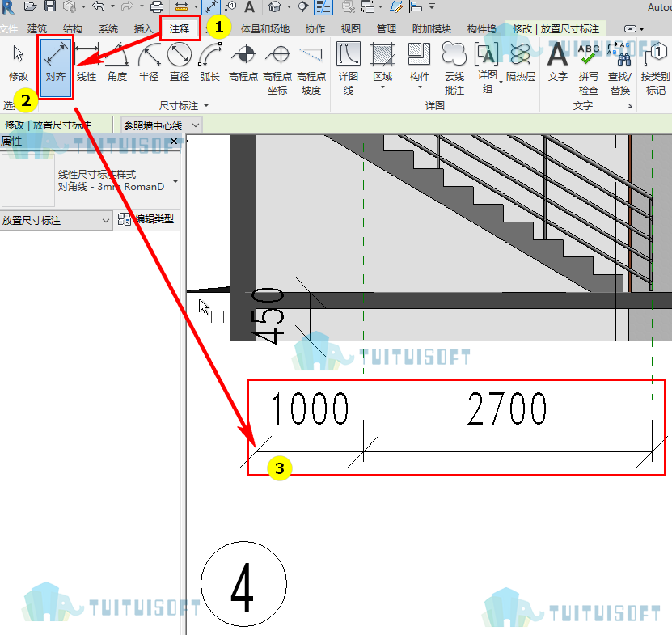Viewport: 672px width, 635px height.
Task: Select the Arc Length tool (弧长)
Action: coord(209,62)
